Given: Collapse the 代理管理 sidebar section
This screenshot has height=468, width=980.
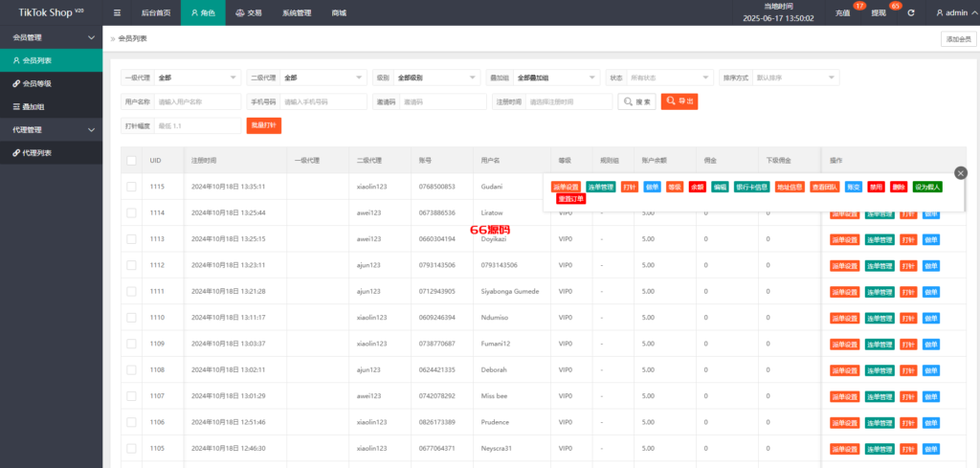Looking at the screenshot, I should coord(52,130).
